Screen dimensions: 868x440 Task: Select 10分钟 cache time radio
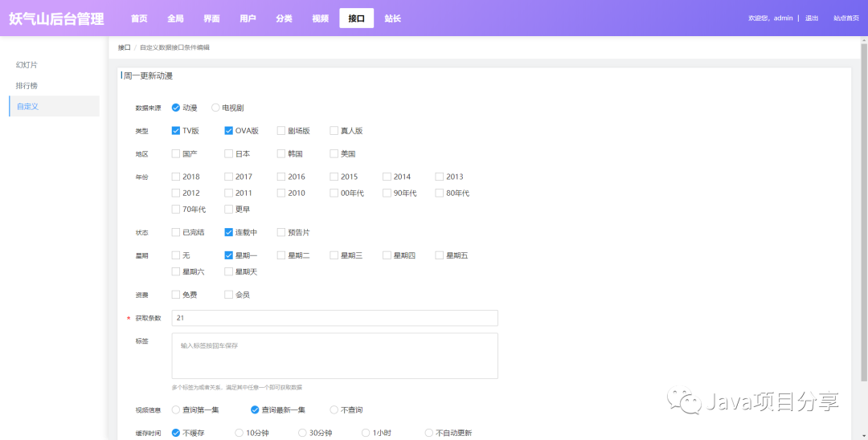click(240, 433)
